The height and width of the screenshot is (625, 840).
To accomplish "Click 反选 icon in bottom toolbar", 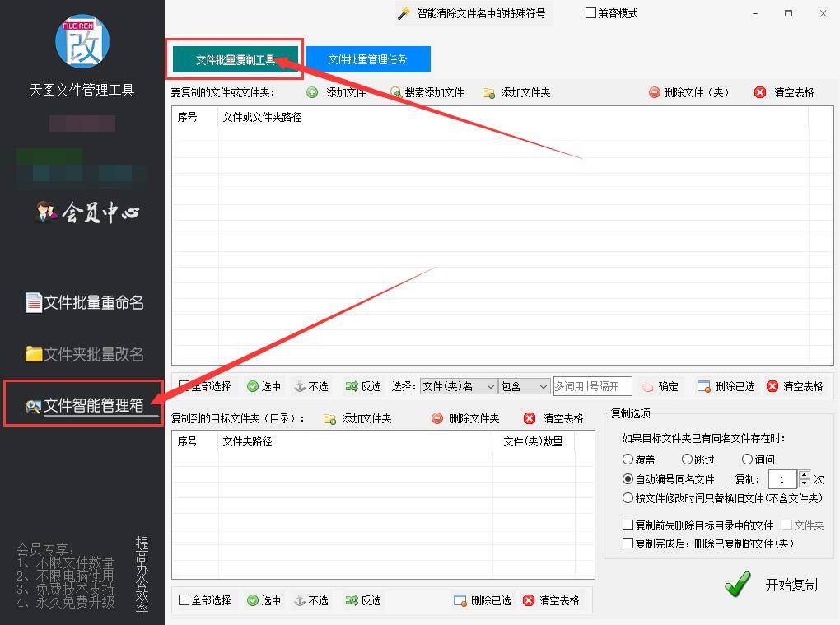I will [x=352, y=600].
